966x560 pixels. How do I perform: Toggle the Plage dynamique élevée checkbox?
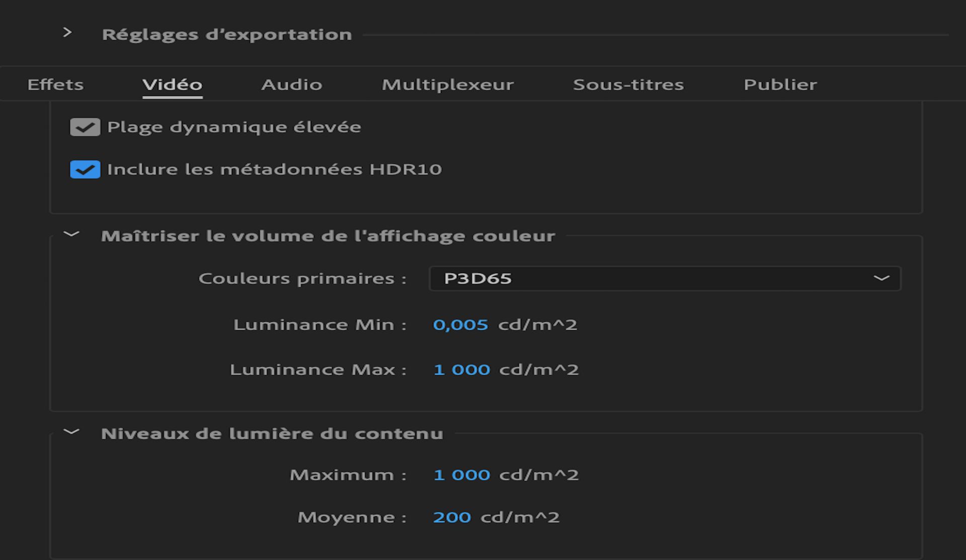coord(85,127)
